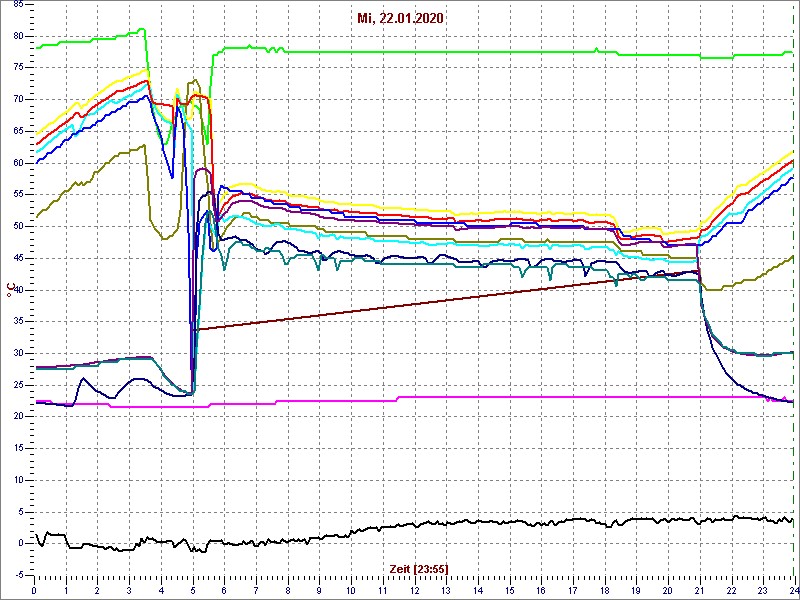Click hour 14 on the time axis
The height and width of the screenshot is (600, 800).
478,589
